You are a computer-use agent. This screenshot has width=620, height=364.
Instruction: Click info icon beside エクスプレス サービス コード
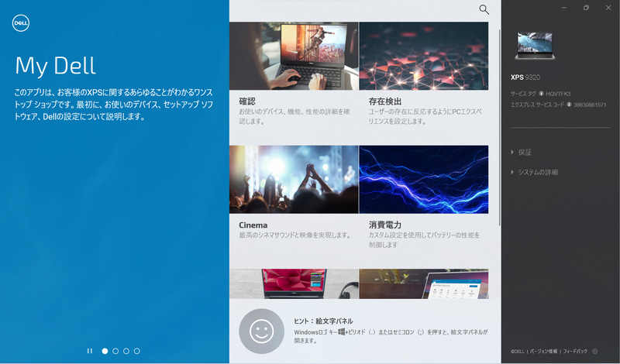[569, 105]
